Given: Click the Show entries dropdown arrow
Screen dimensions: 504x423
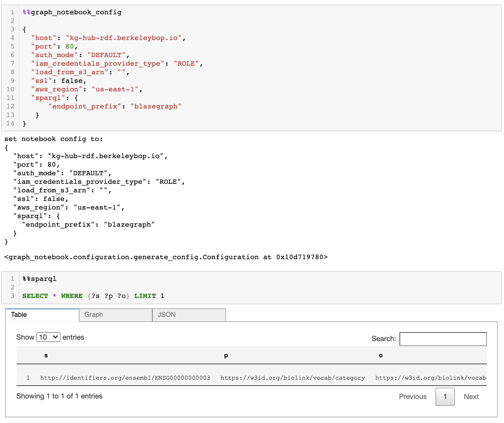Looking at the screenshot, I should pyautogui.click(x=56, y=337).
